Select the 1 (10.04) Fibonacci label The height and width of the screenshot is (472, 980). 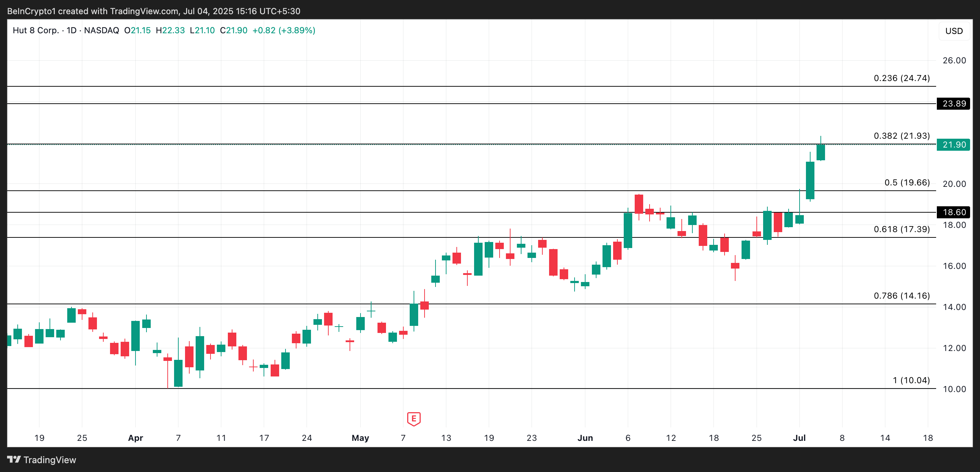[911, 380]
